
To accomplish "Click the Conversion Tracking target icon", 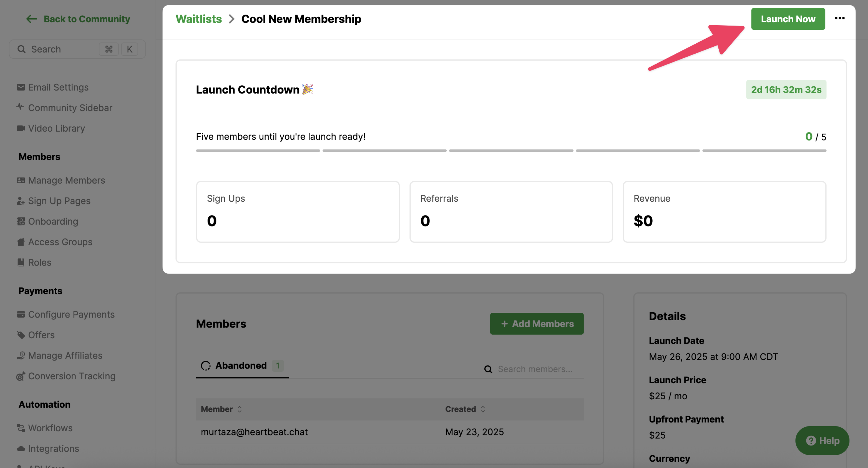I will (21, 376).
